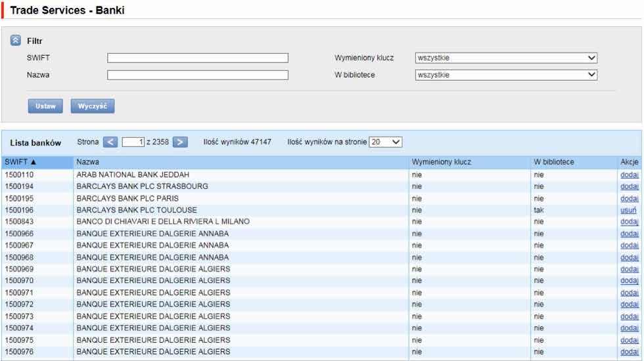Click name BARCLAYS BANK PLC TOULOUSE

coord(137,210)
